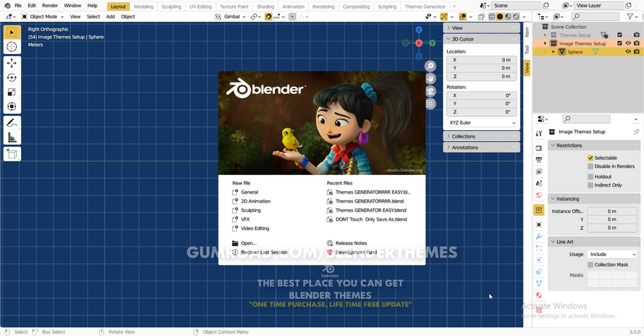
Task: Open the XYZ Euler rotation mode dropdown
Action: pos(481,123)
